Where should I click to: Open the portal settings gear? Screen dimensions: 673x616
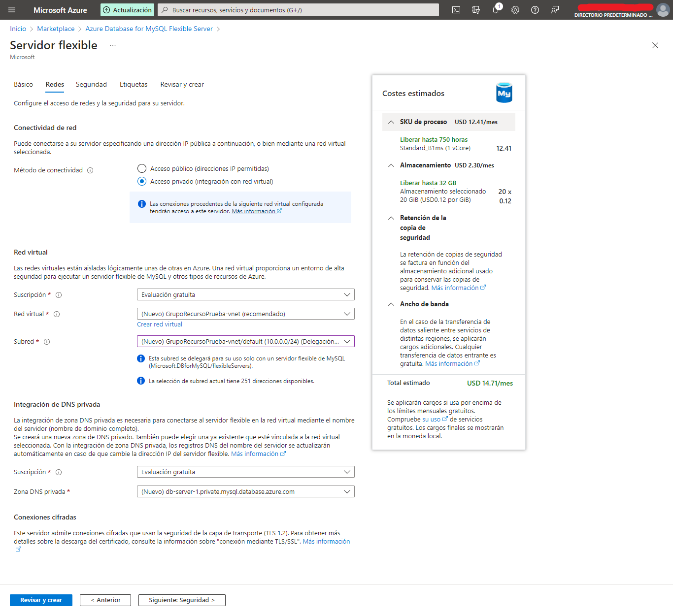515,10
